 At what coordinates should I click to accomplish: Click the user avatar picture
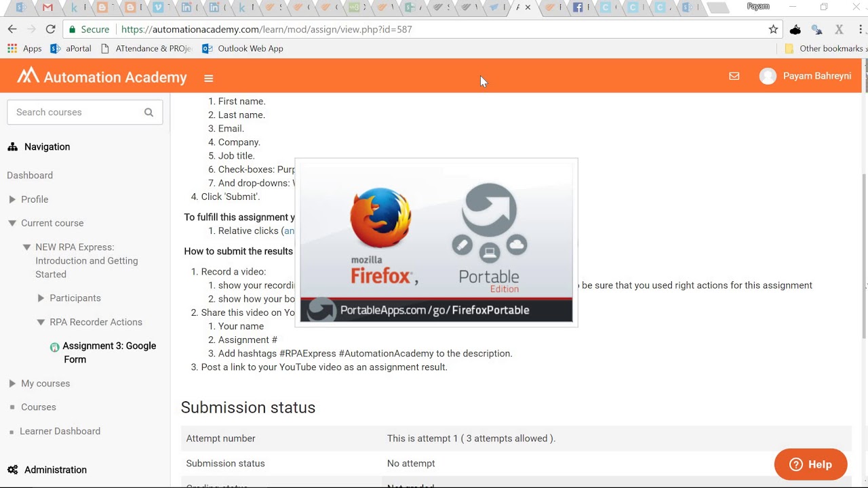[768, 76]
